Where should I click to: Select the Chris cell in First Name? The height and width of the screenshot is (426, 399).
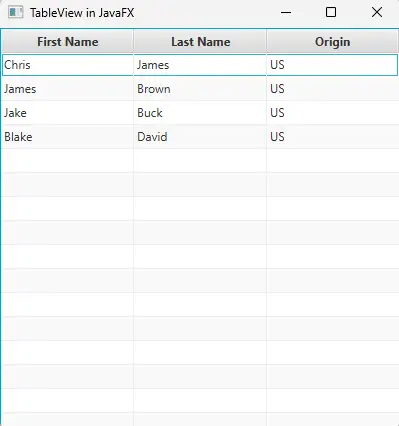point(68,65)
